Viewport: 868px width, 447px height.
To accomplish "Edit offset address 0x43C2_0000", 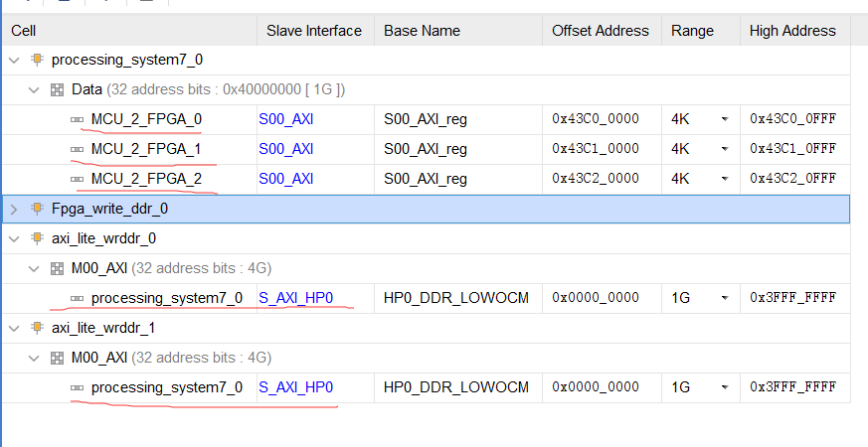I will (596, 179).
